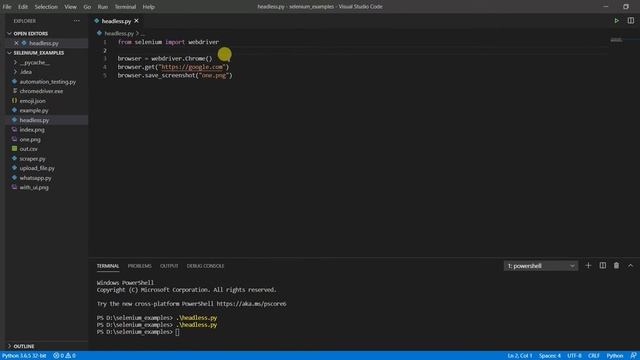
Task: Click headless.py in the breadcrumb path
Action: pos(119,33)
